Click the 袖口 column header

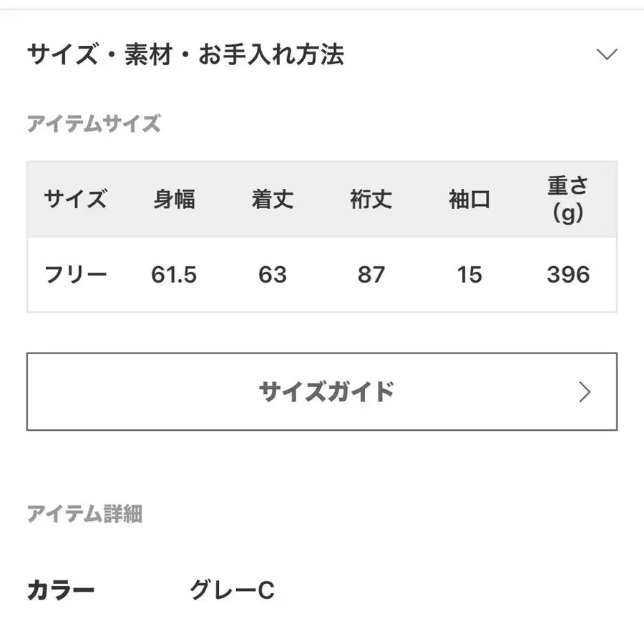click(469, 200)
